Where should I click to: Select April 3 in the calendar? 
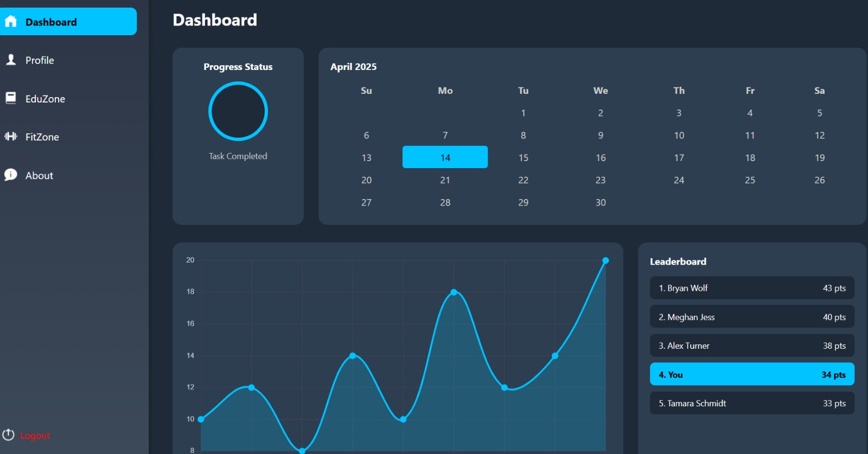coord(679,113)
